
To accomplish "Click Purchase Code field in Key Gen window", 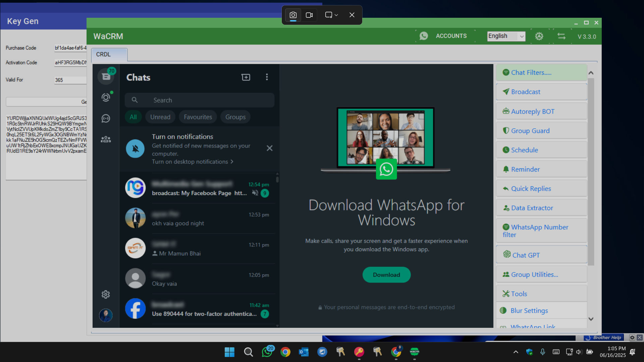I will pyautogui.click(x=70, y=48).
